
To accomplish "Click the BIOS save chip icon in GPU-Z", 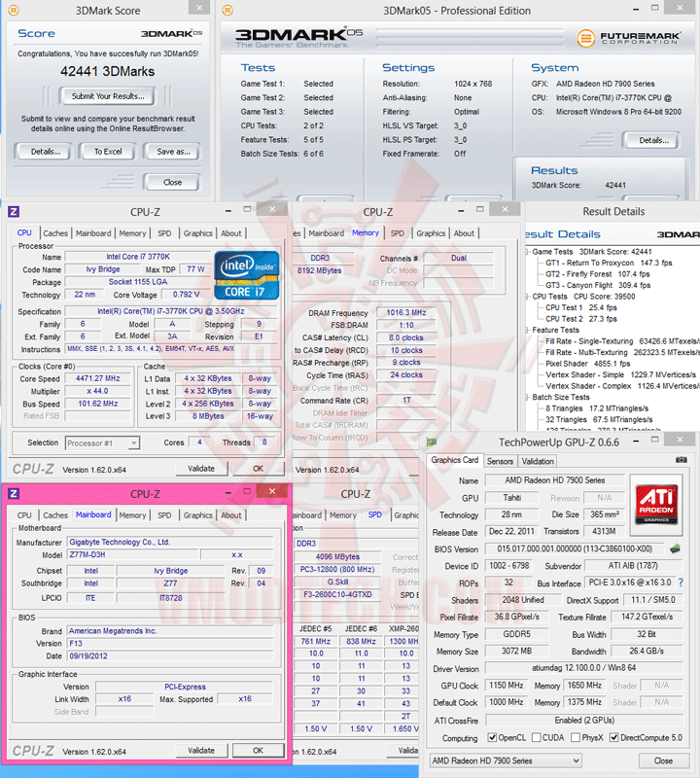I will tap(675, 548).
